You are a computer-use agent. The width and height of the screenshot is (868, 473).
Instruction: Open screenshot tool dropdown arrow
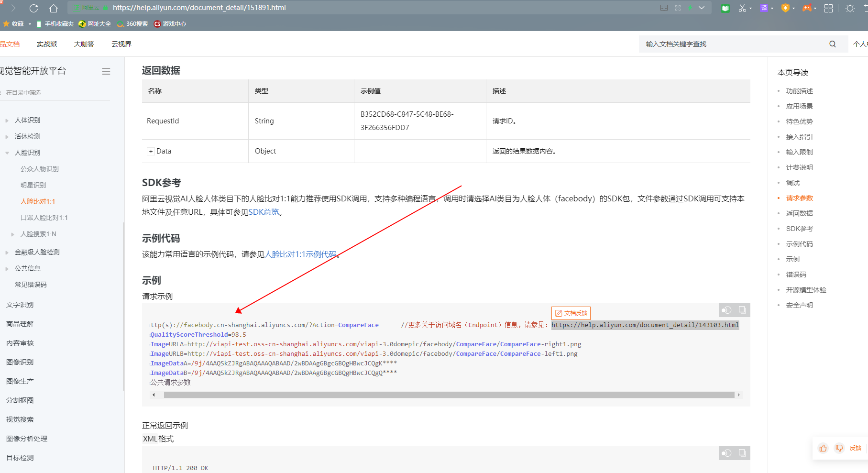point(750,8)
